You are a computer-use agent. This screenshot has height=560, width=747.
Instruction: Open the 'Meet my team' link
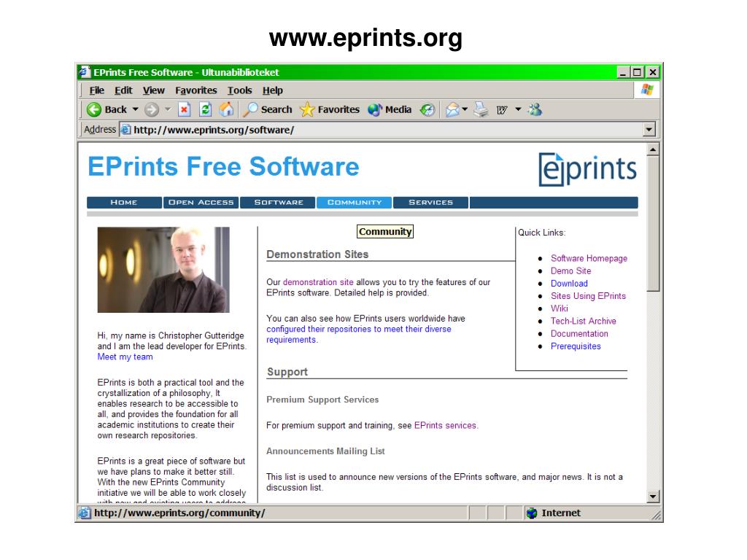point(125,357)
